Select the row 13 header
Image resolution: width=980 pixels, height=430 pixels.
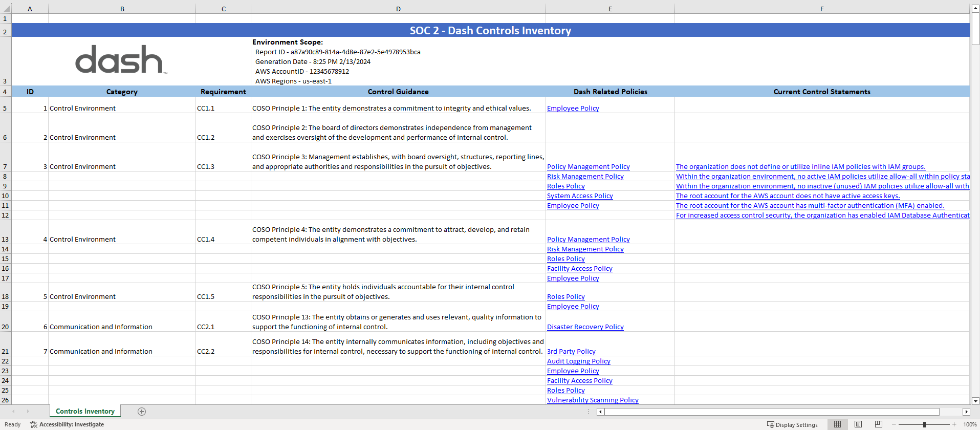click(5, 239)
